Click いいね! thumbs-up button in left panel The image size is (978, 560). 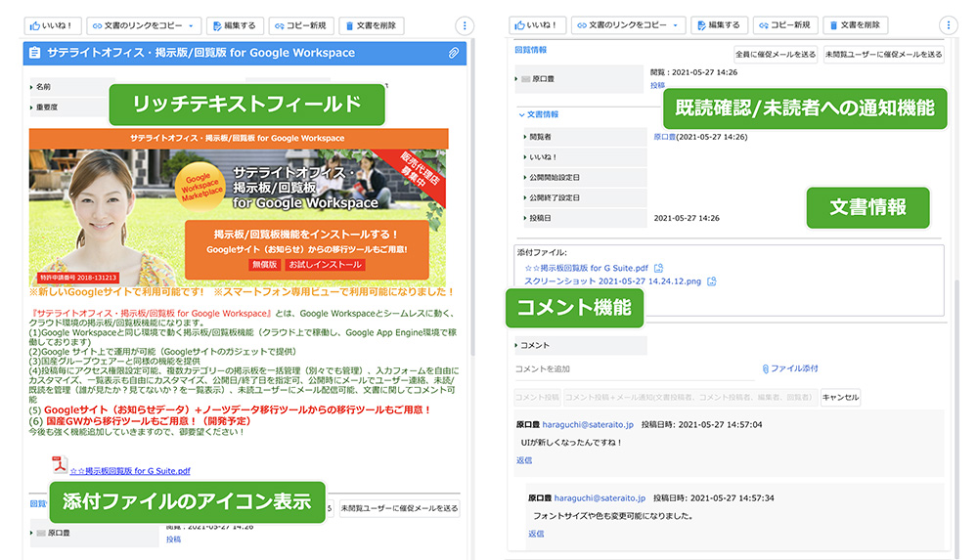coord(52,25)
